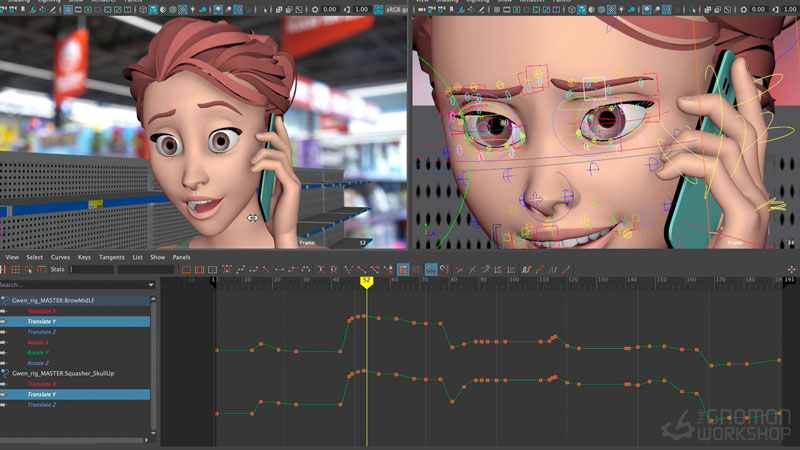Open the Show menu in Graph Editor
Viewport: 800px width, 450px height.
pyautogui.click(x=157, y=257)
